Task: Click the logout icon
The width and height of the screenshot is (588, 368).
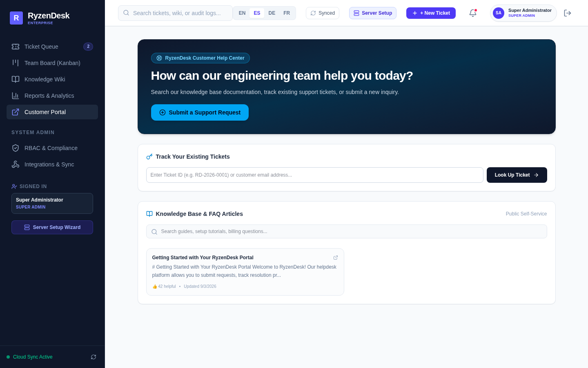Action: coord(568,13)
